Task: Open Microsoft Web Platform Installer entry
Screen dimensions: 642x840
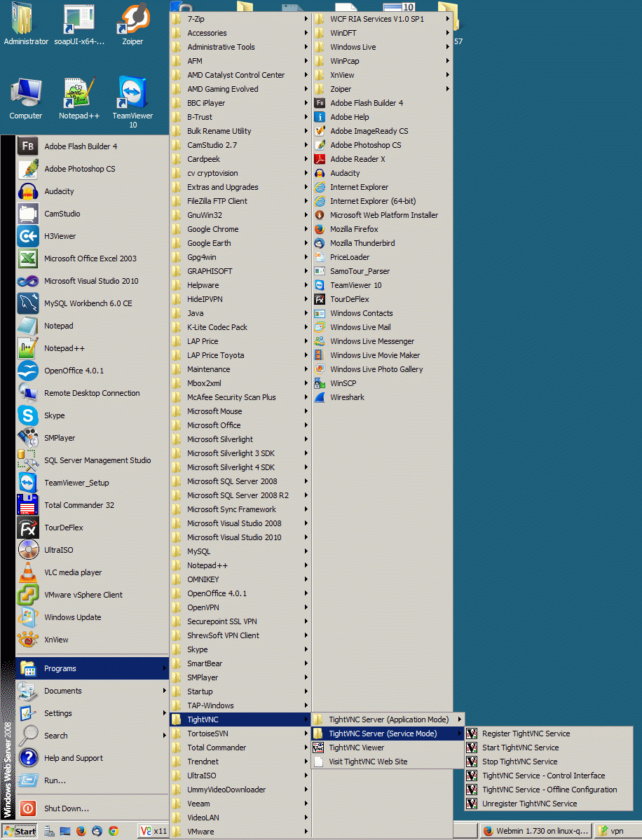Action: click(x=382, y=215)
